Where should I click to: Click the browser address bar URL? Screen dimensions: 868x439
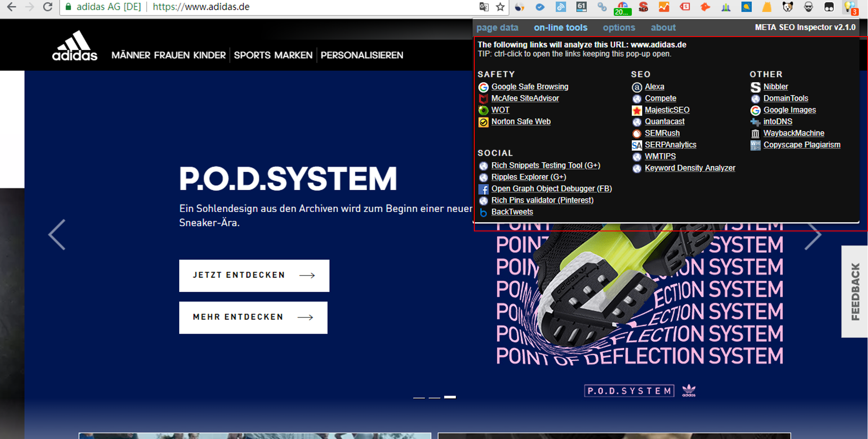pos(201,7)
